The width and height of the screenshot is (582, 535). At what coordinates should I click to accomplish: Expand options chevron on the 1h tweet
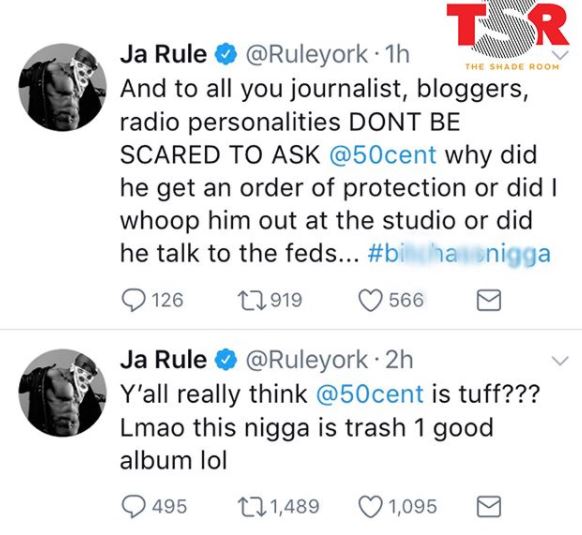560,56
